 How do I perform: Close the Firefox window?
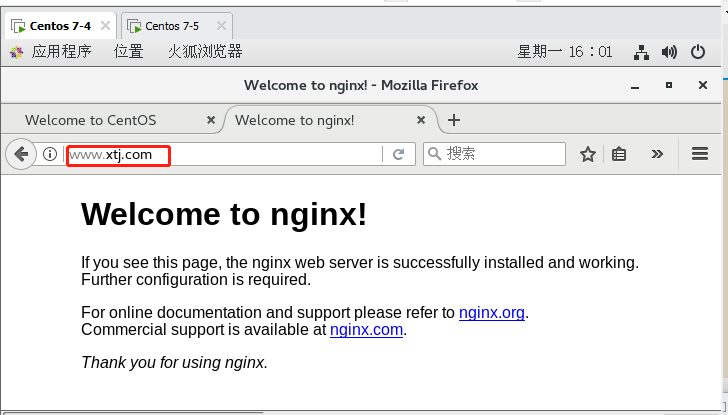(703, 85)
